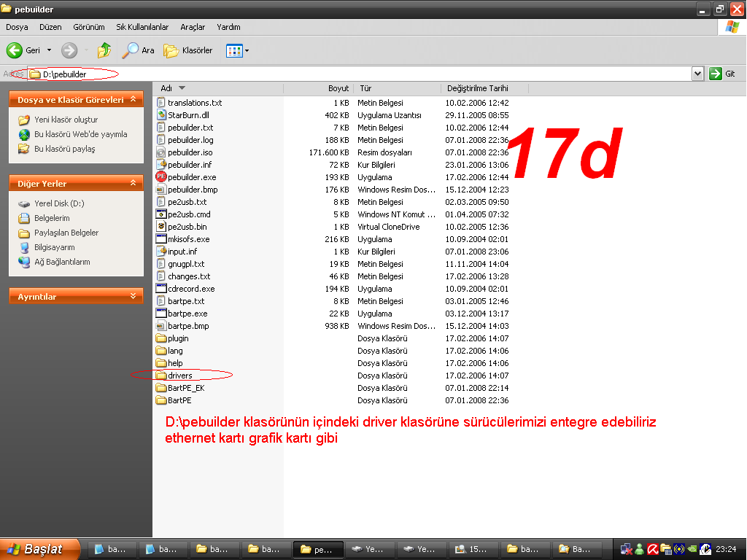The height and width of the screenshot is (560, 747).
Task: Select the gnugpl.txt file icon
Action: (x=161, y=264)
